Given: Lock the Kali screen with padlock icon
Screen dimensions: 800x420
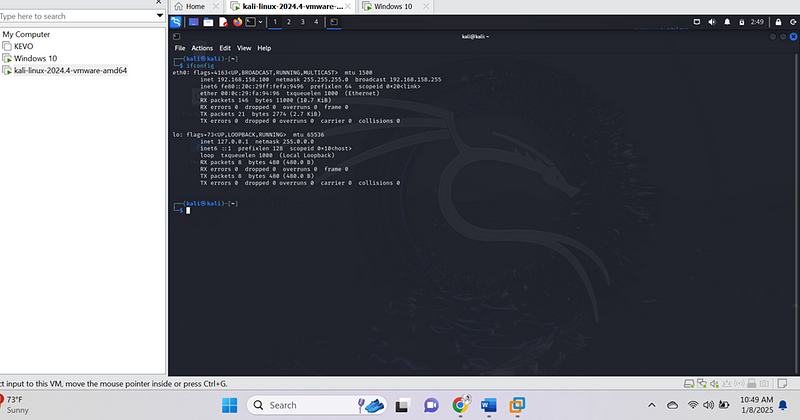Looking at the screenshot, I should [x=778, y=22].
